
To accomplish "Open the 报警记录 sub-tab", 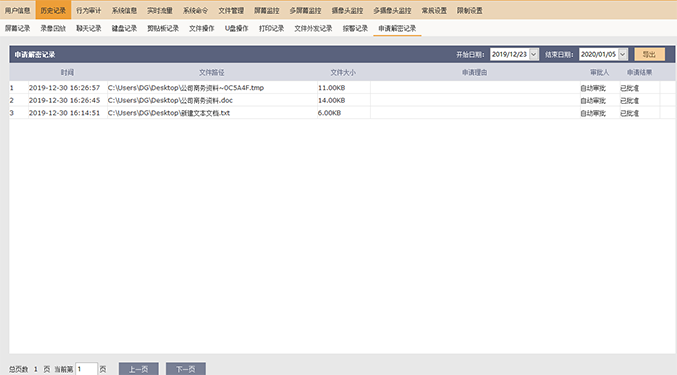I will point(355,28).
